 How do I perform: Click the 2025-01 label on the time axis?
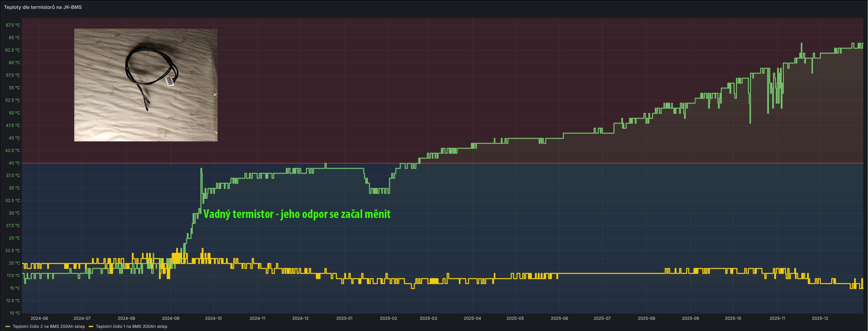pos(344,318)
